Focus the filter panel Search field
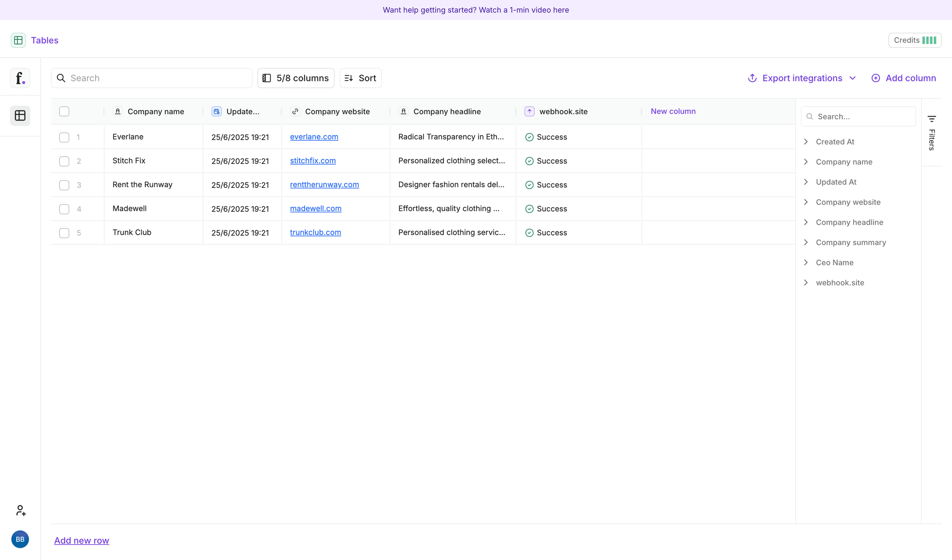Viewport: 952px width, 560px height. click(858, 117)
